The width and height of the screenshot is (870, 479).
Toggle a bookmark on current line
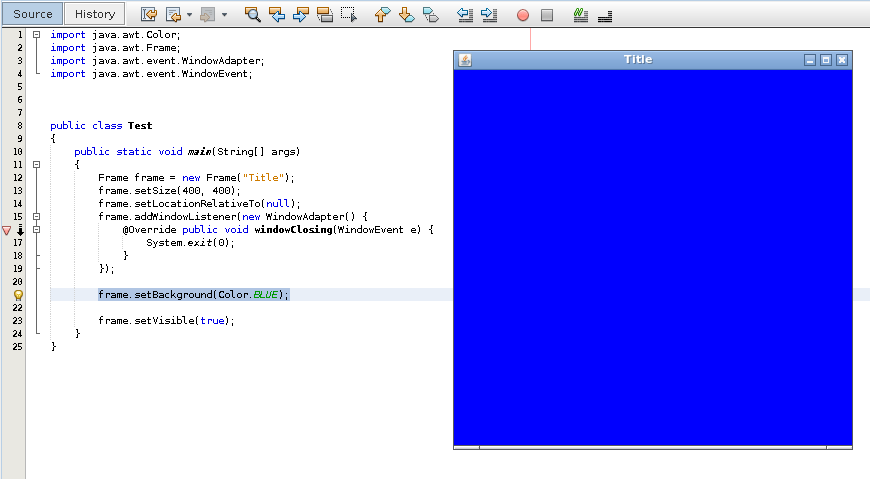coord(431,15)
